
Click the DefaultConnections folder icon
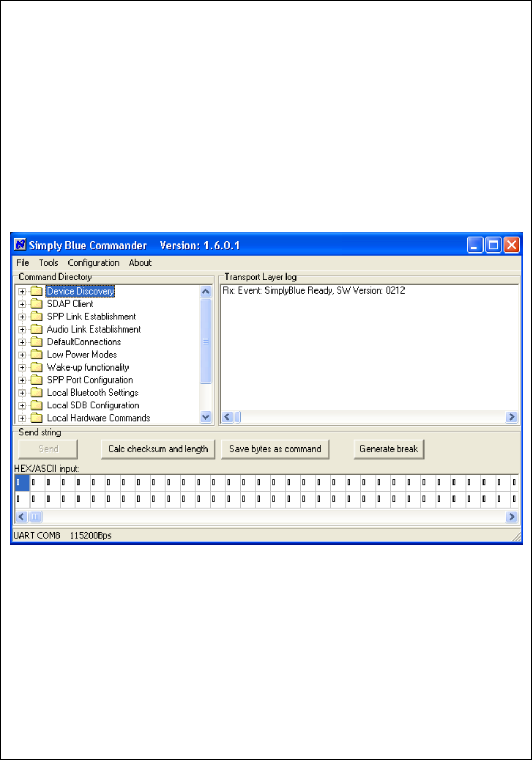36,342
